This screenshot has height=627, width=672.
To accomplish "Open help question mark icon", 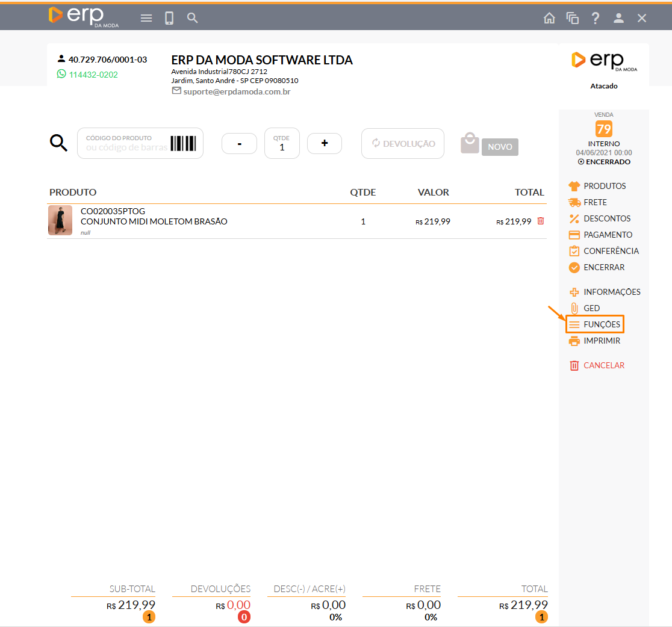I will (596, 18).
